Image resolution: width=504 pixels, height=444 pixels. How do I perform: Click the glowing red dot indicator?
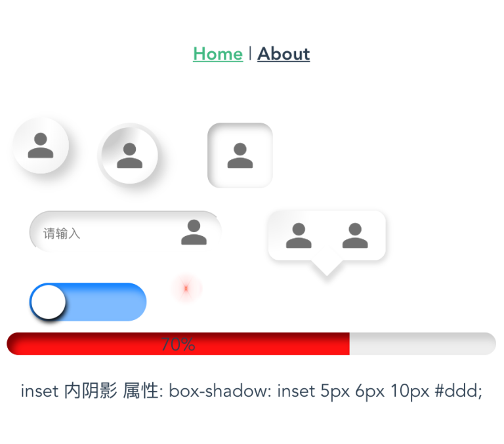186,289
